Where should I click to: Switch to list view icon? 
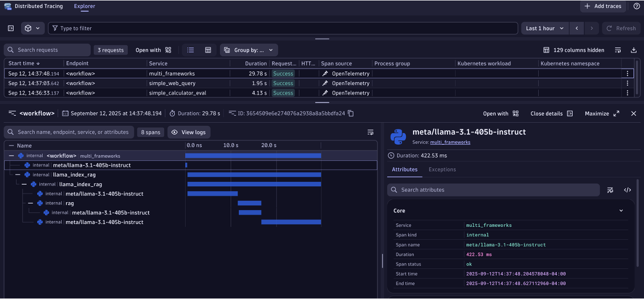click(x=190, y=50)
